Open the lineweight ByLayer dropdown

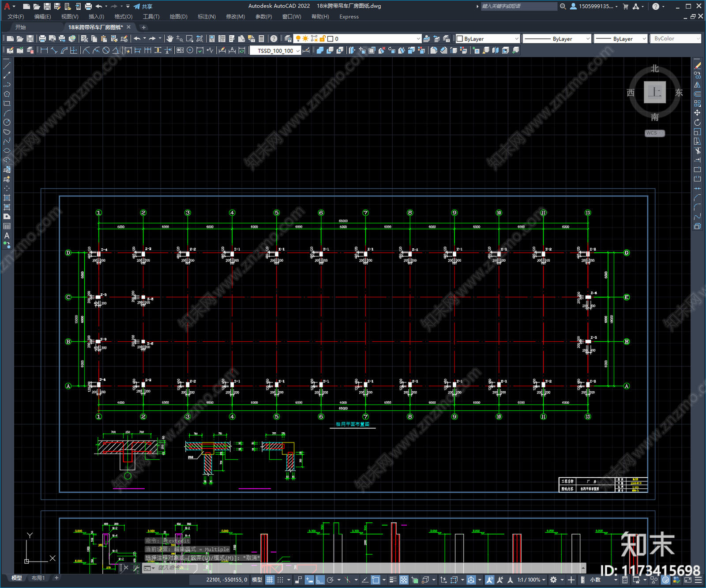(620, 39)
